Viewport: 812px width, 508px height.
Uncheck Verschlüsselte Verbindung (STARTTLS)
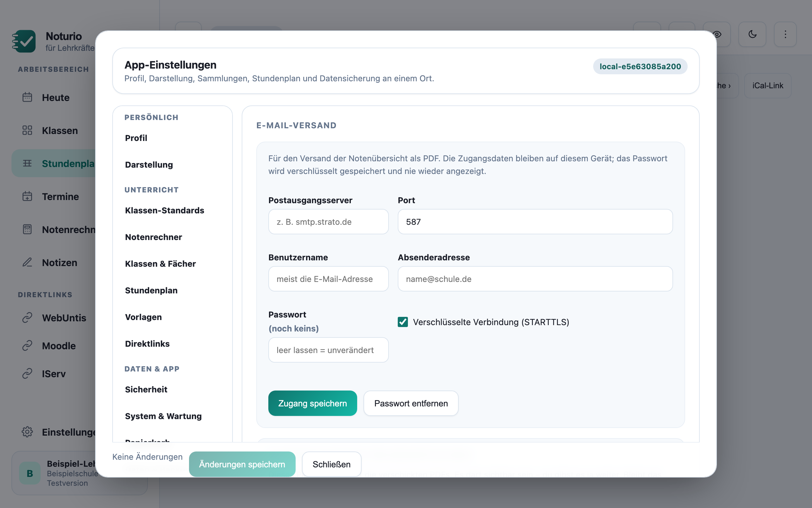(x=403, y=322)
